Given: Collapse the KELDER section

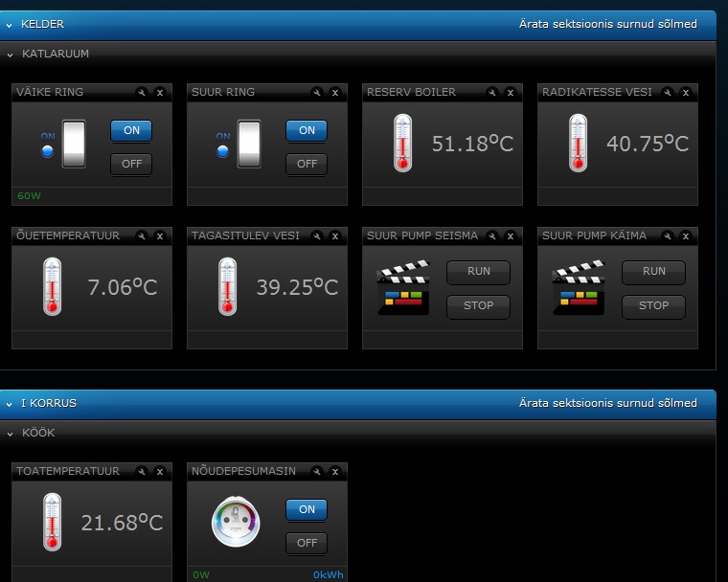Looking at the screenshot, I should (x=10, y=25).
